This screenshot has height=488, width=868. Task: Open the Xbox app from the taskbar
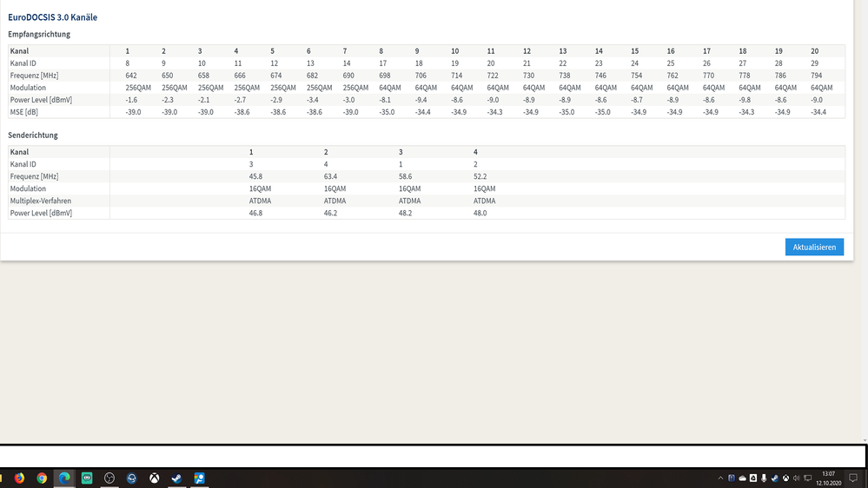click(155, 478)
